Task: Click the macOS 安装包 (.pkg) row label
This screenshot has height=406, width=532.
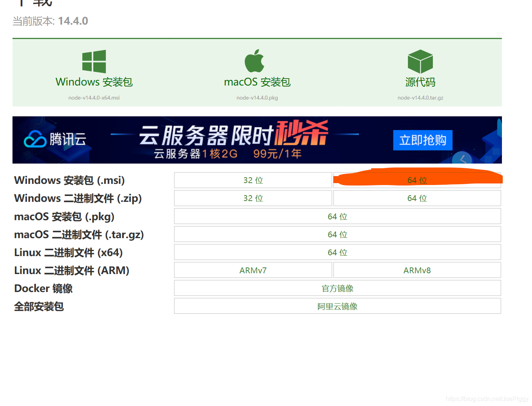Action: point(64,217)
